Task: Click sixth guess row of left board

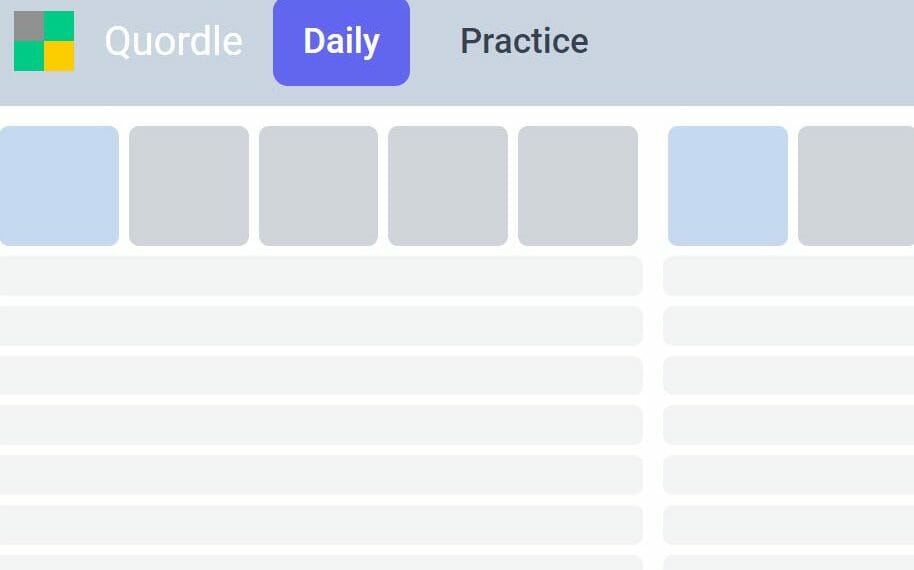Action: (x=321, y=475)
